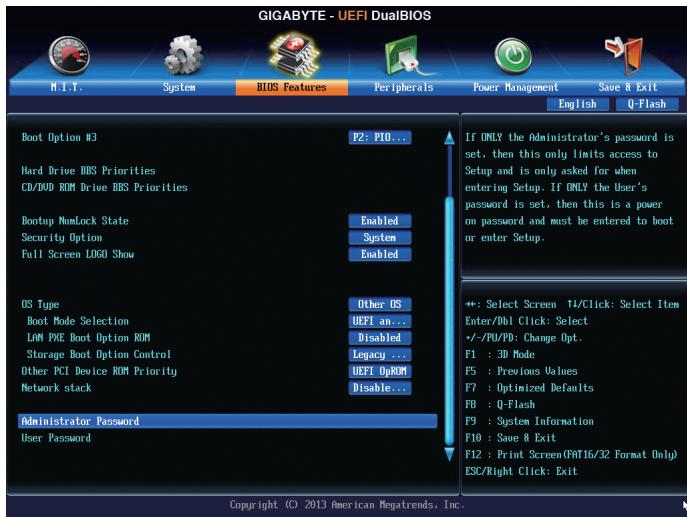Switch to the System tab
The height and width of the screenshot is (517, 687).
(x=179, y=87)
